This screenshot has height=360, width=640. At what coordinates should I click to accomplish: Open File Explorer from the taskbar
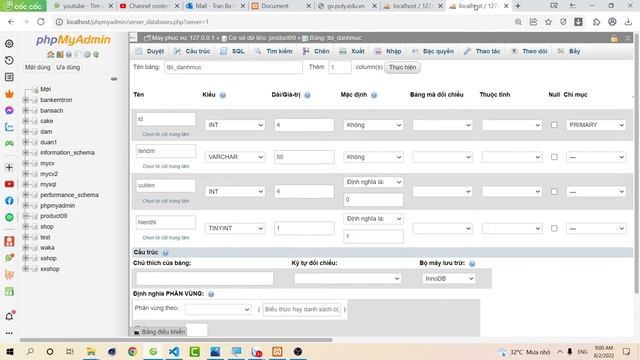[x=91, y=351]
